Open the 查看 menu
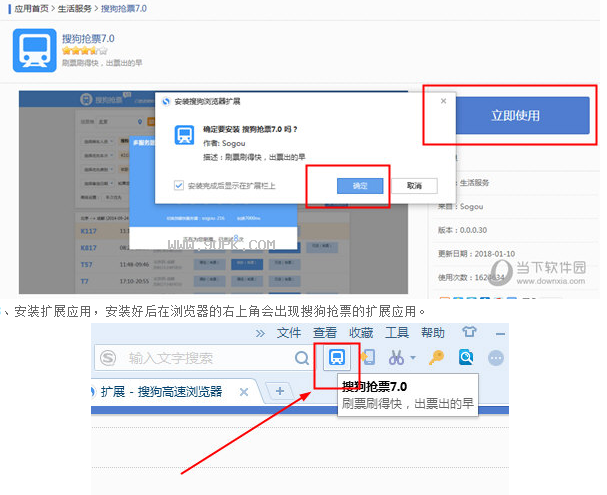This screenshot has height=495, width=607. point(325,332)
